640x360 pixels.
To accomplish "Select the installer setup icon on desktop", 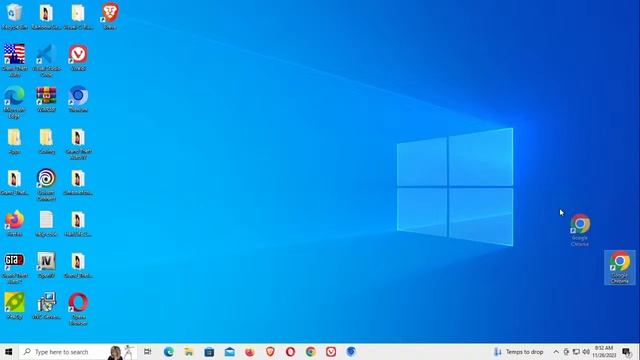I will (46, 306).
